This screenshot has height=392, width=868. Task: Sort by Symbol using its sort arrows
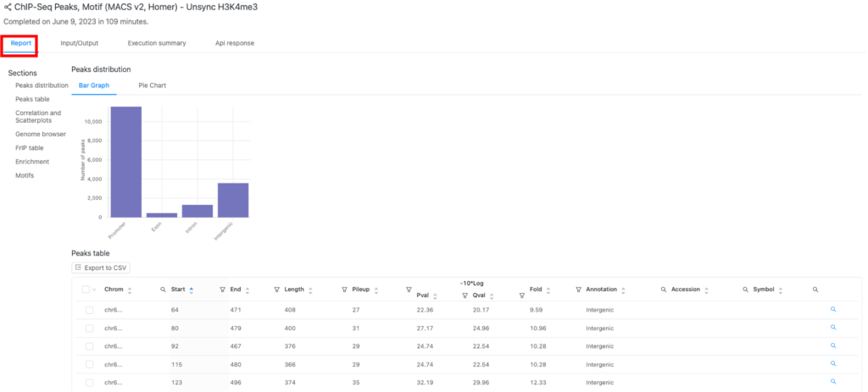tap(781, 290)
